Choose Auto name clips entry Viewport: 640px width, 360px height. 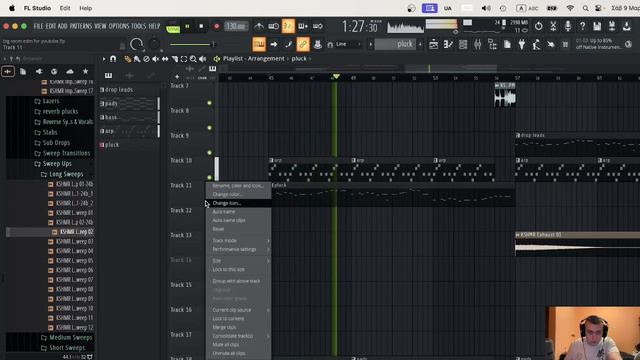pos(238,220)
